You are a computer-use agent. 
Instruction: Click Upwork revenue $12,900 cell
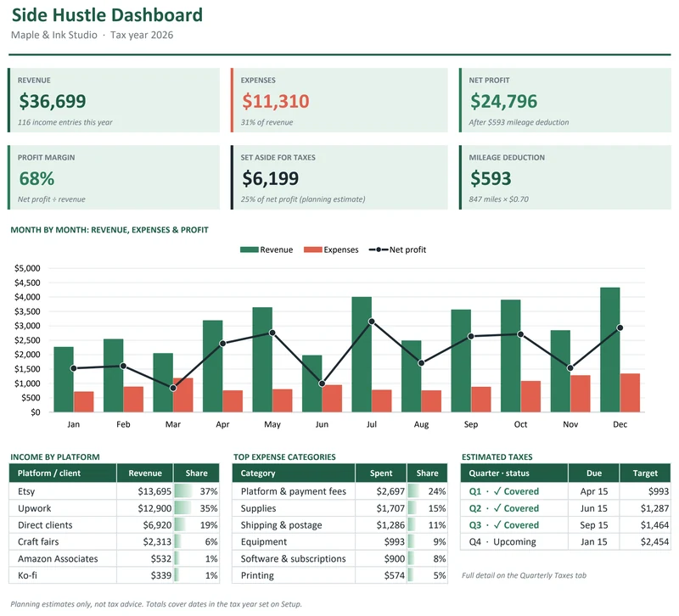[x=145, y=508]
